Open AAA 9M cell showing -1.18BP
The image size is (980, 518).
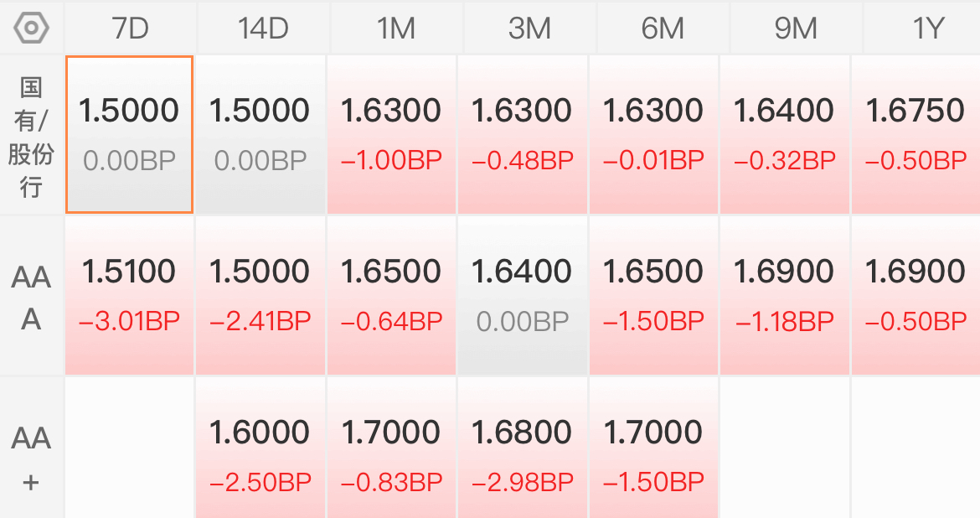coord(784,295)
